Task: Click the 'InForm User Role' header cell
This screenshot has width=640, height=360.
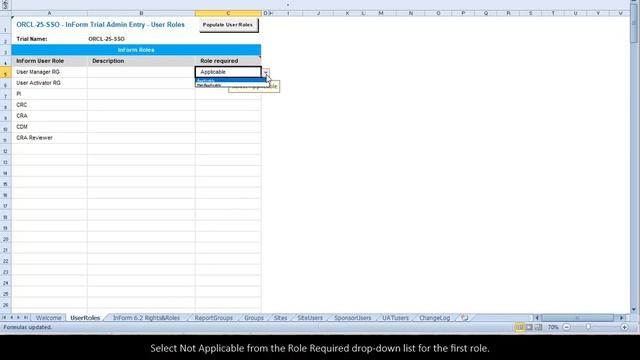Action: pos(49,61)
